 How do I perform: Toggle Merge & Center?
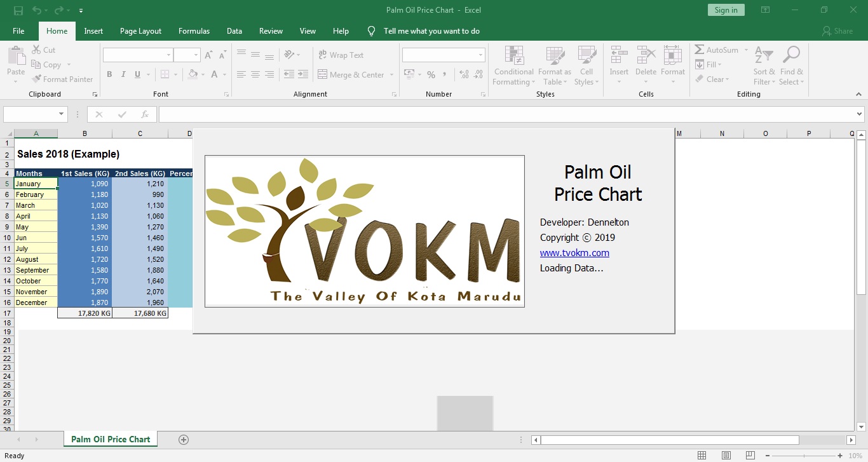[351, 74]
